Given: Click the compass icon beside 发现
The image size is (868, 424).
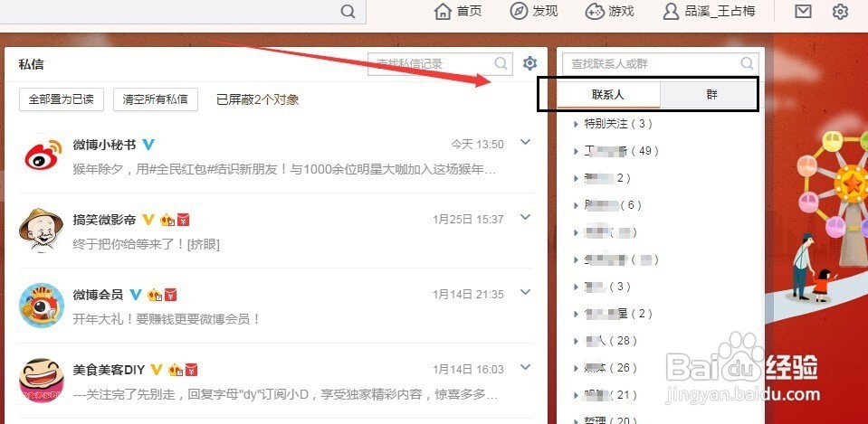Looking at the screenshot, I should point(519,11).
